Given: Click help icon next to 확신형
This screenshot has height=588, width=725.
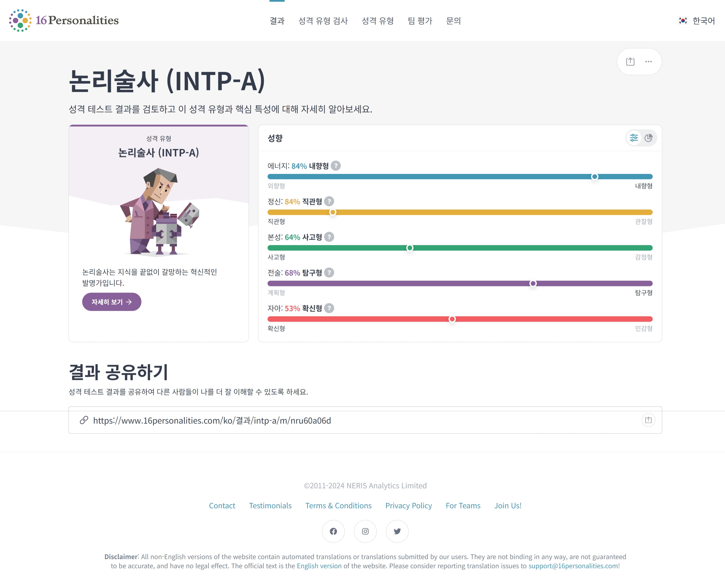Looking at the screenshot, I should [x=329, y=308].
